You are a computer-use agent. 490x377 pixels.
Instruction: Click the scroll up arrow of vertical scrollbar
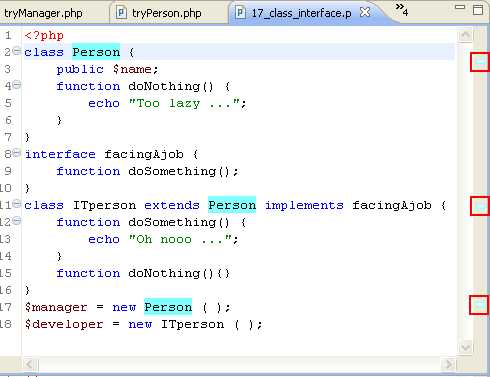(466, 35)
